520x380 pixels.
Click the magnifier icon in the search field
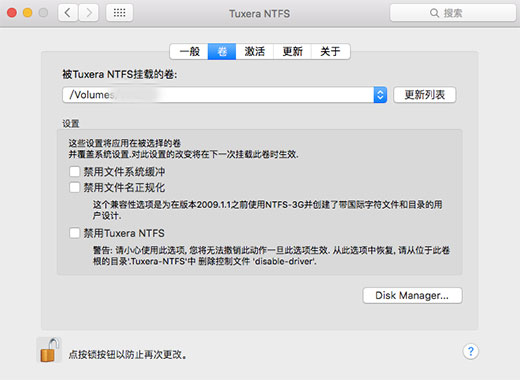click(434, 13)
